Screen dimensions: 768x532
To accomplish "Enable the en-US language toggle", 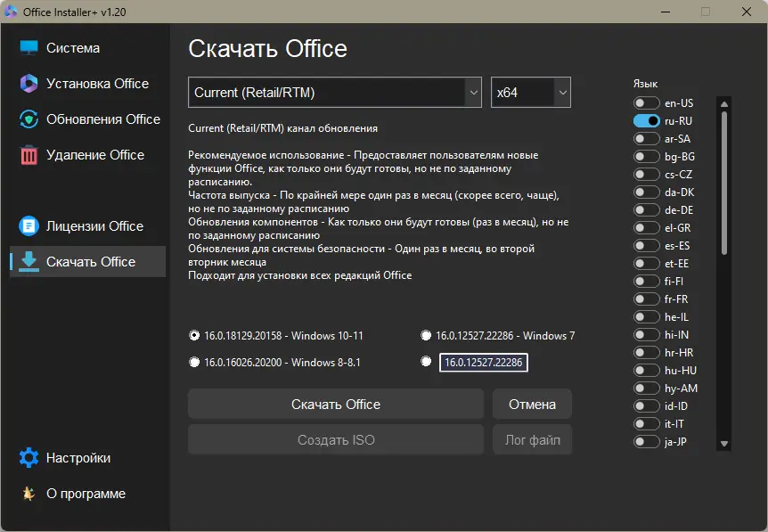I will pyautogui.click(x=647, y=103).
